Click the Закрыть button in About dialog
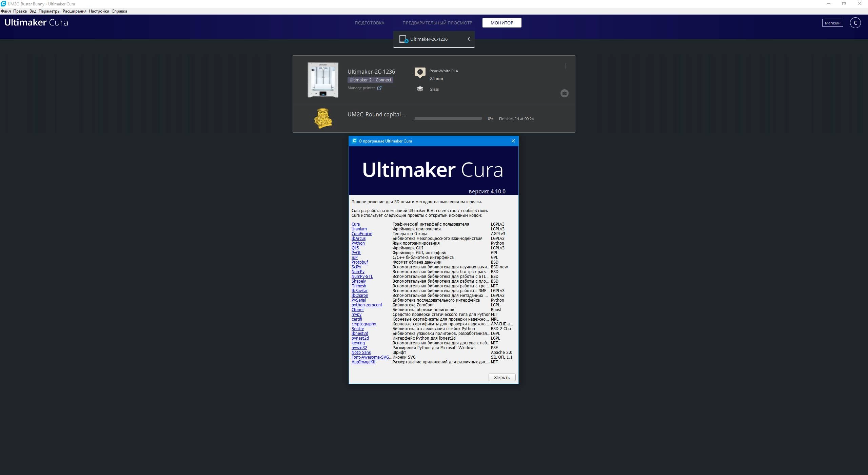This screenshot has height=475, width=868. [502, 377]
